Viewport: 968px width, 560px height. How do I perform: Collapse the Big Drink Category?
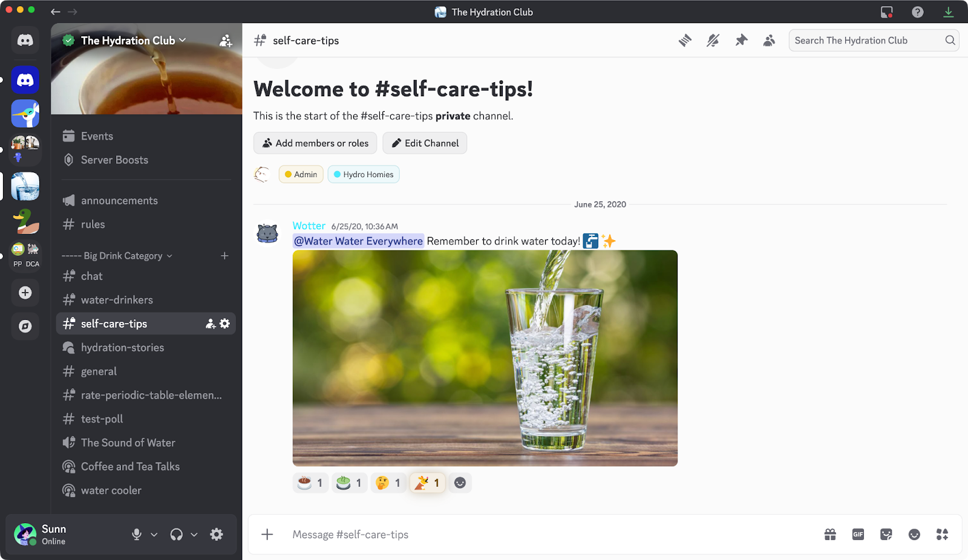coord(116,255)
